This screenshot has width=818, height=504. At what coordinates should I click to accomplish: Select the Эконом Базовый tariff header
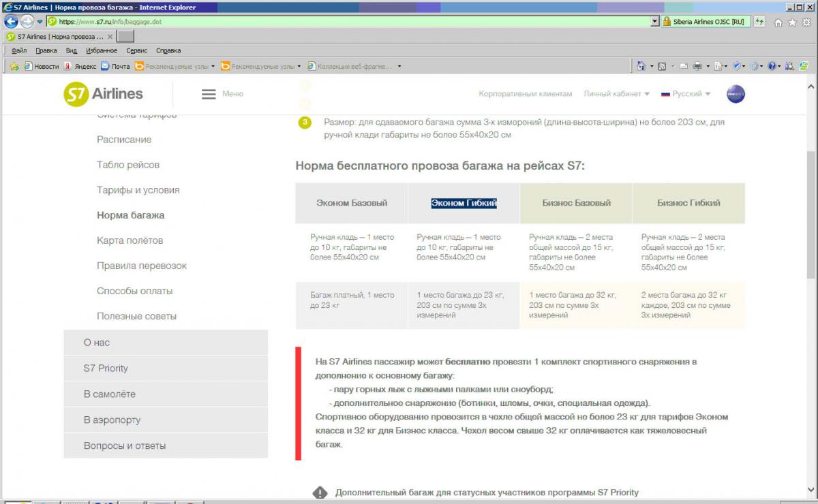(352, 203)
